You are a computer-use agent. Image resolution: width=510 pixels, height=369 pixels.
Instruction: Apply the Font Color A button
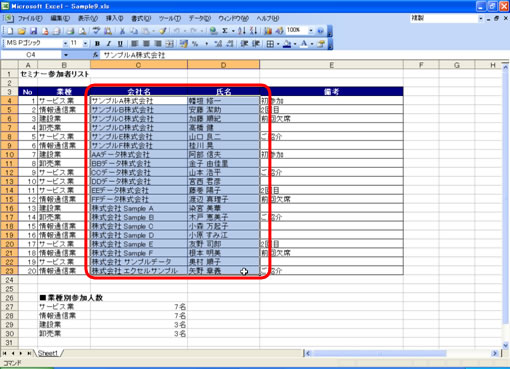(304, 44)
